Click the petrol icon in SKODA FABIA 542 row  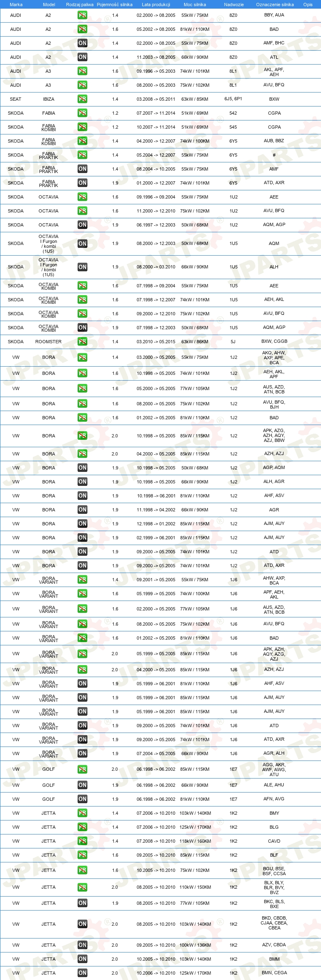pyautogui.click(x=82, y=113)
